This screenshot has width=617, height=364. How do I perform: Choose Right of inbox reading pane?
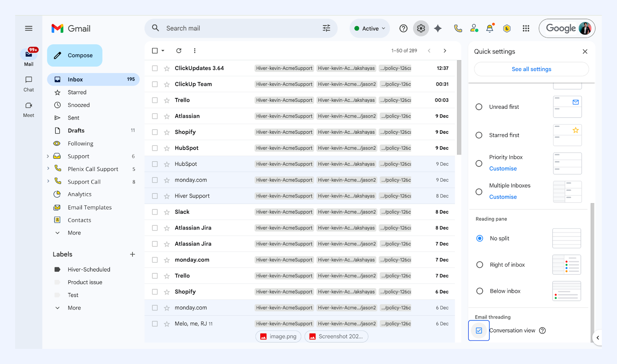coord(480,265)
